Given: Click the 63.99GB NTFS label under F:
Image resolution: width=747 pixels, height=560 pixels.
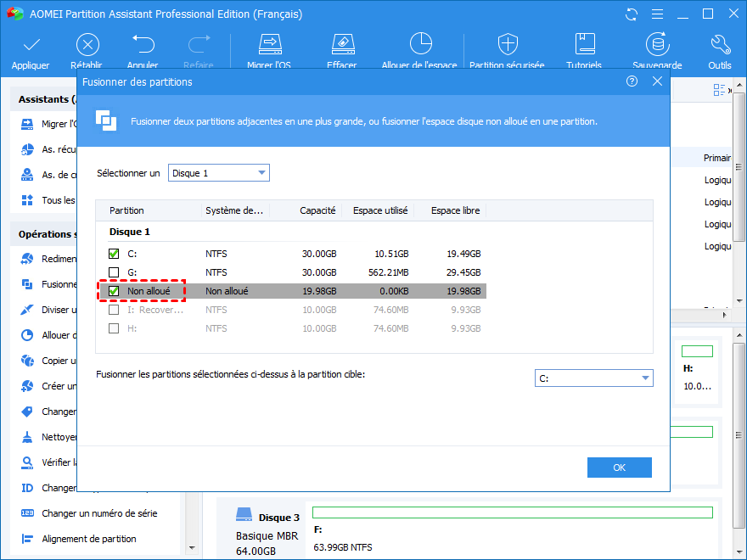Looking at the screenshot, I should coord(343,547).
